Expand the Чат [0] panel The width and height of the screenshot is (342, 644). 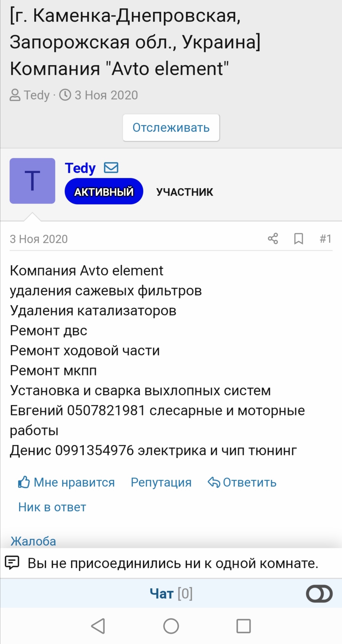171,593
